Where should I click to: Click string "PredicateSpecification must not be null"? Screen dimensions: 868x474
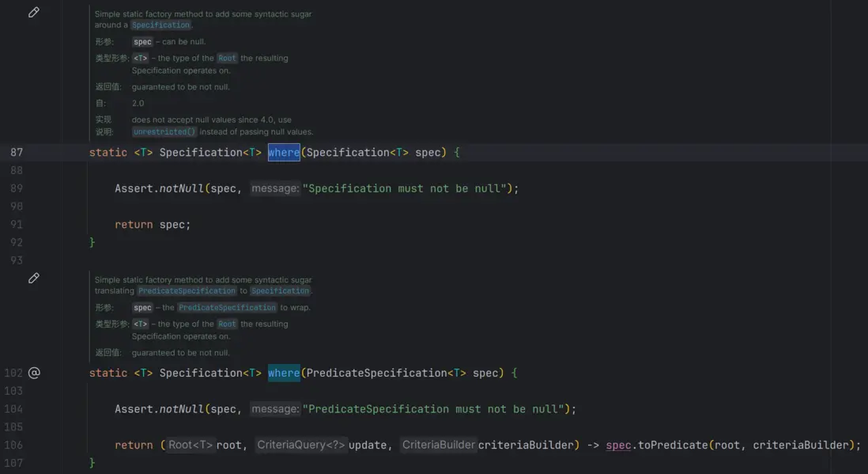click(433, 409)
